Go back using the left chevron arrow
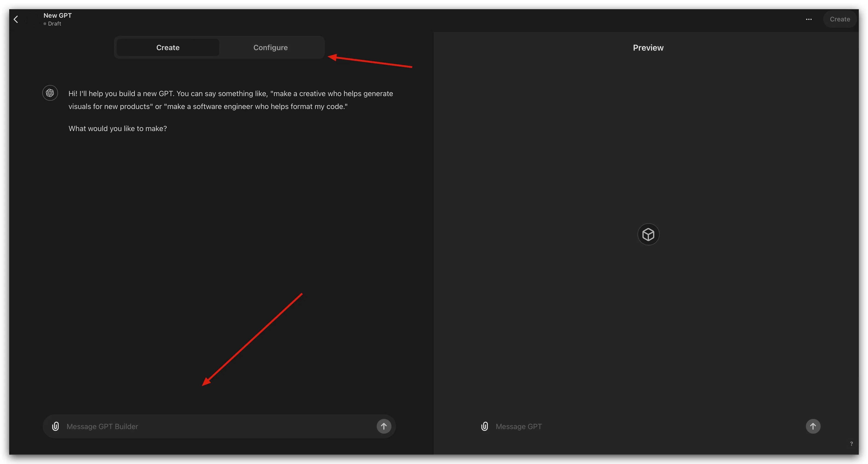 16,19
